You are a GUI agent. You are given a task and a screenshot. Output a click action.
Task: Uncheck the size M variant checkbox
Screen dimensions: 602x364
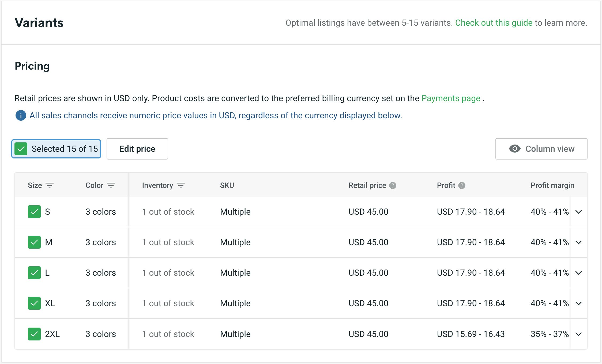pos(34,242)
